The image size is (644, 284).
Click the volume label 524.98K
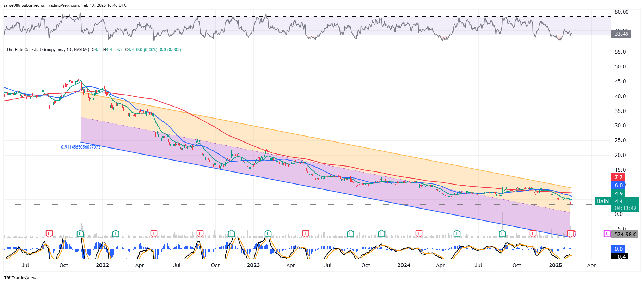pos(625,234)
